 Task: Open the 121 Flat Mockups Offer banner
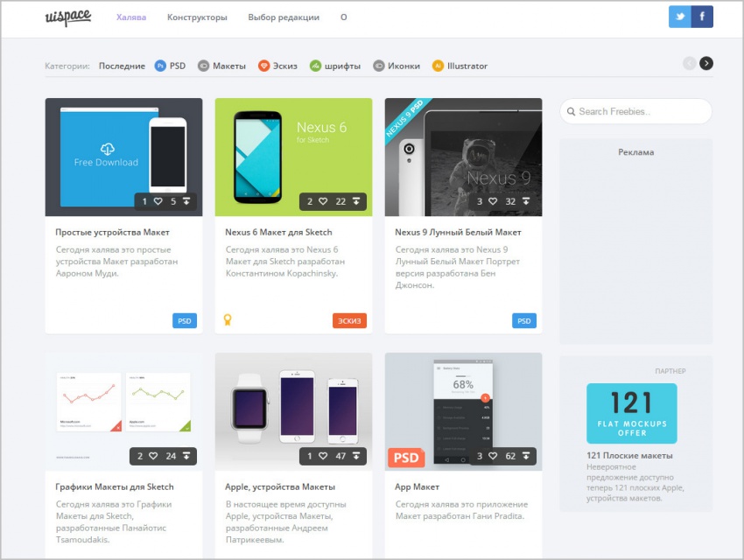(631, 413)
